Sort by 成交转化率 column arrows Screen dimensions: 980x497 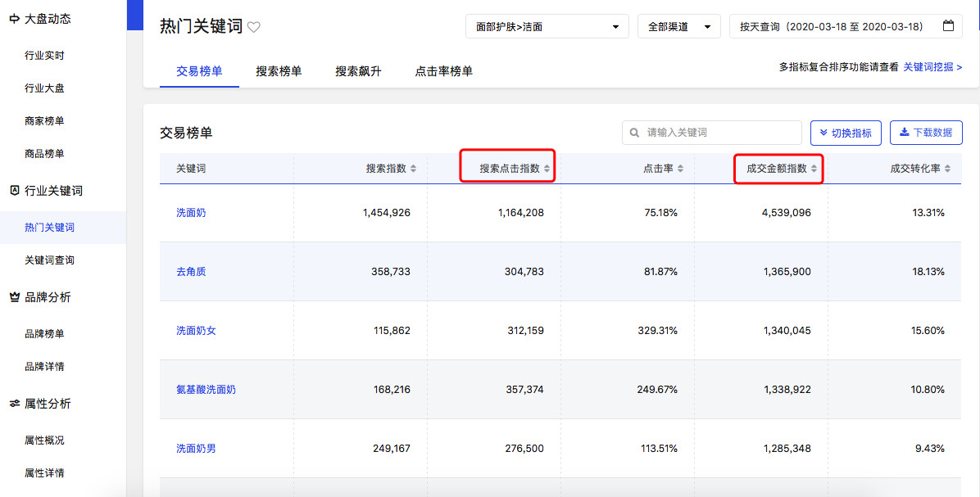947,169
